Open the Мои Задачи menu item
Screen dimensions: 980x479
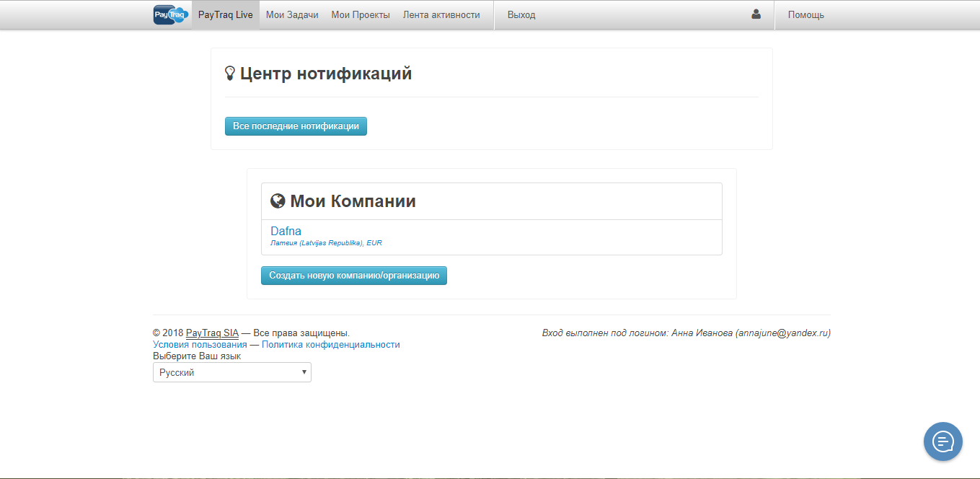pos(291,14)
